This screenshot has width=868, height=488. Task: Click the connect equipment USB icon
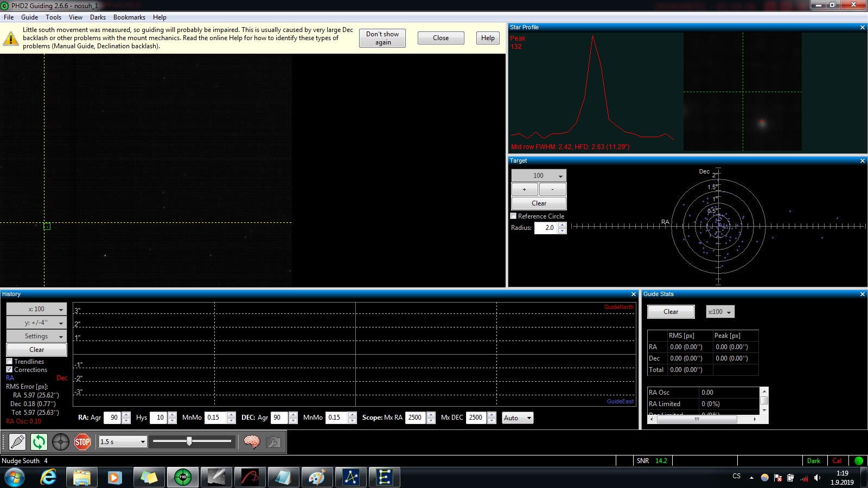click(x=17, y=442)
